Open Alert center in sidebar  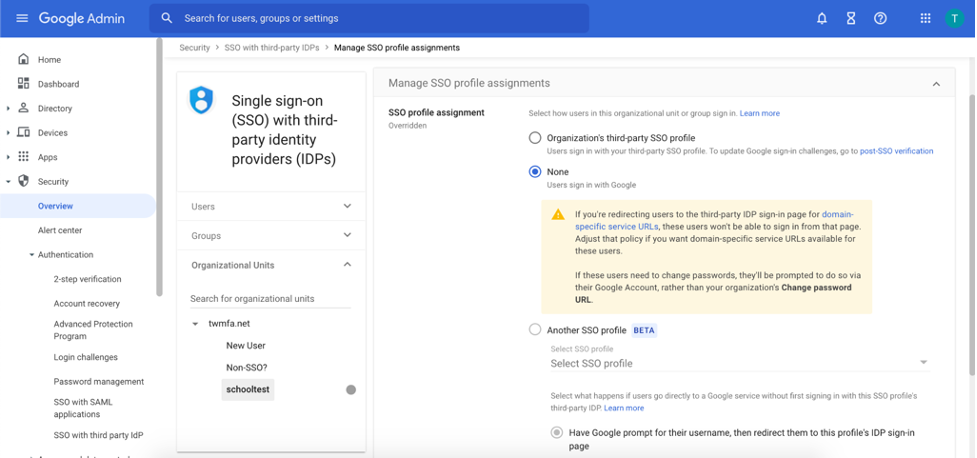60,230
